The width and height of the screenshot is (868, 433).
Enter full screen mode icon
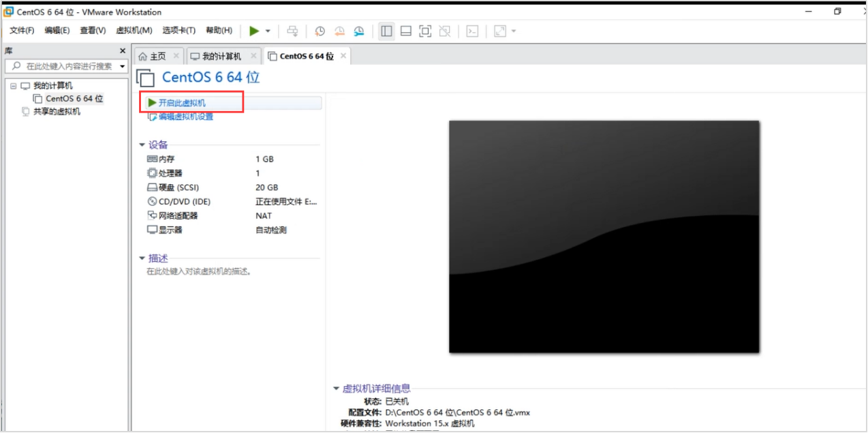(x=425, y=31)
